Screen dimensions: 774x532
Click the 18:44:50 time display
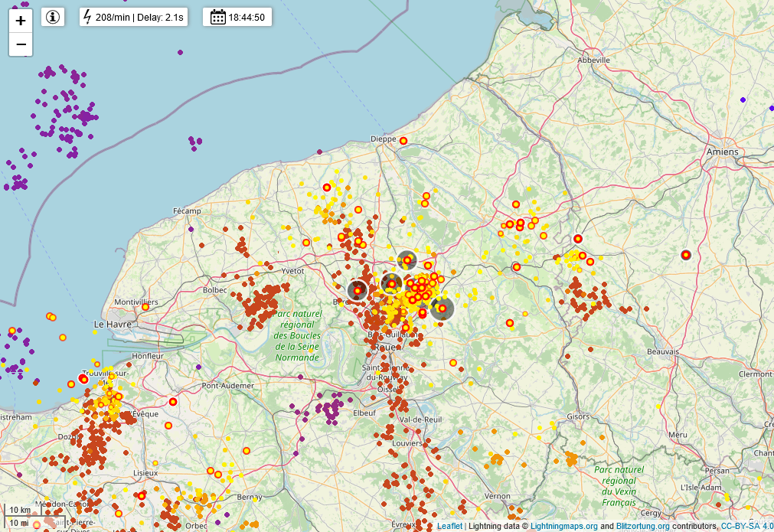click(247, 18)
